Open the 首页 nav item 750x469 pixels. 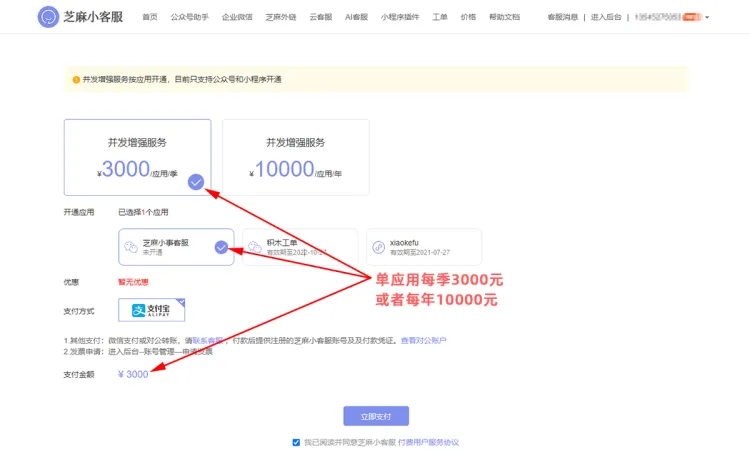coord(150,17)
